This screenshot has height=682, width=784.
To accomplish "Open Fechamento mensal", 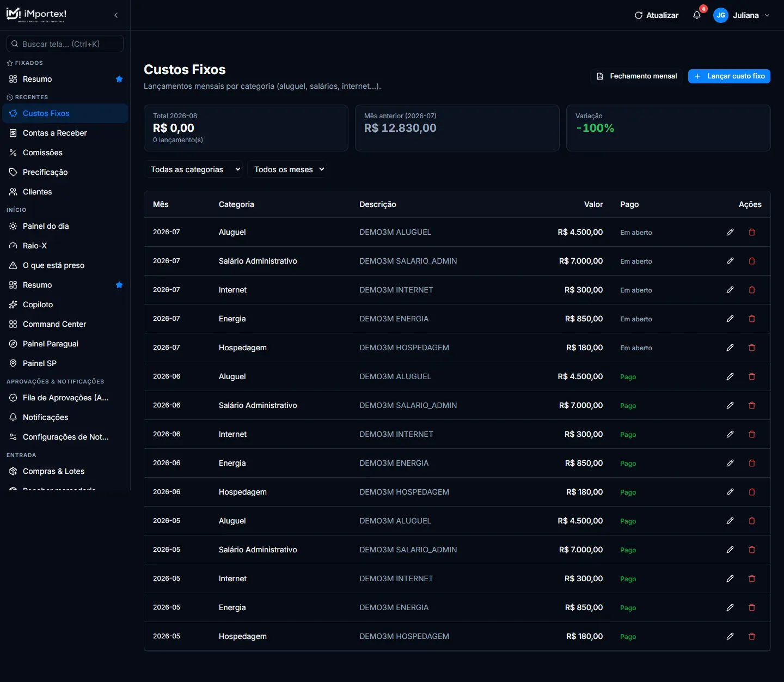I will point(636,76).
